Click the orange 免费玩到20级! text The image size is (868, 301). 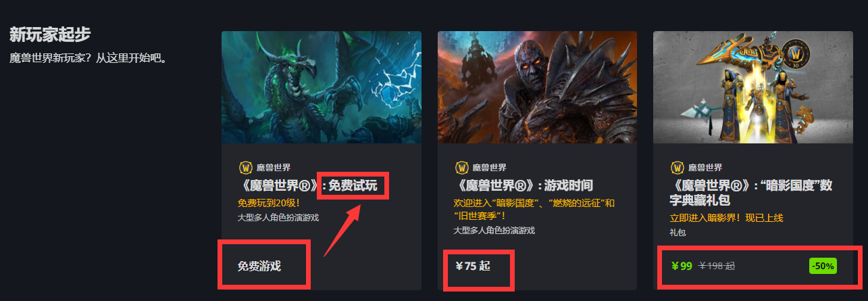pos(269,203)
